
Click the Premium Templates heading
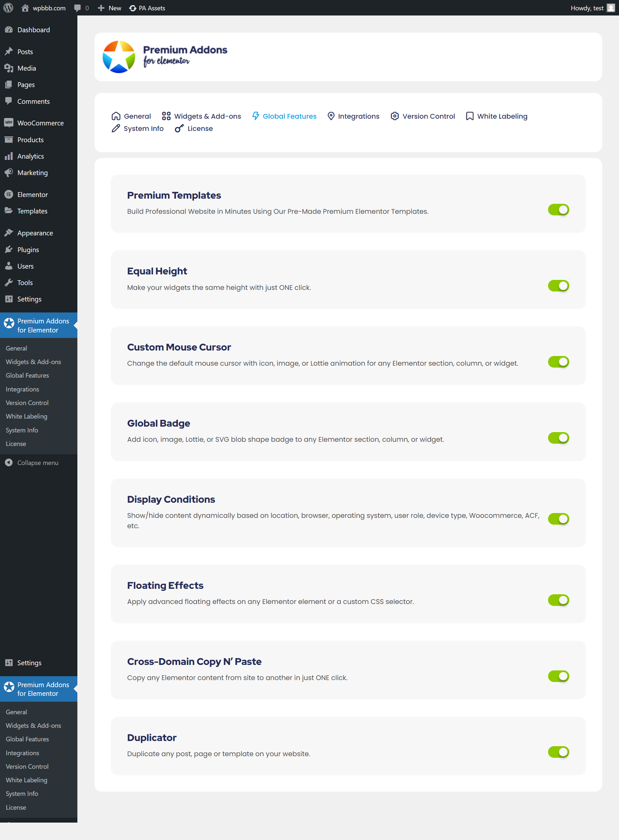coord(174,195)
